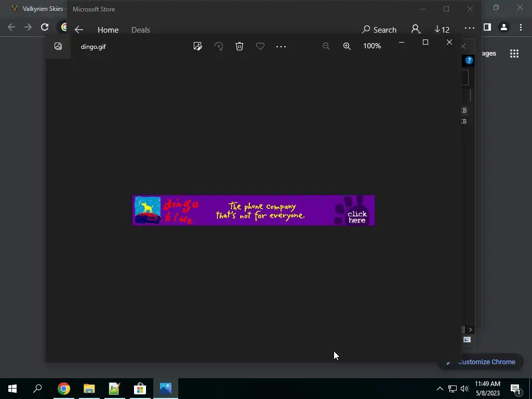Open the notification center icon
This screenshot has width=532, height=399.
pos(515,389)
